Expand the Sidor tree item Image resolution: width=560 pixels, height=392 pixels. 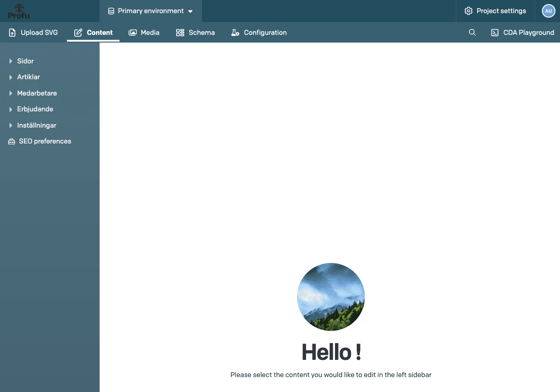pyautogui.click(x=10, y=61)
